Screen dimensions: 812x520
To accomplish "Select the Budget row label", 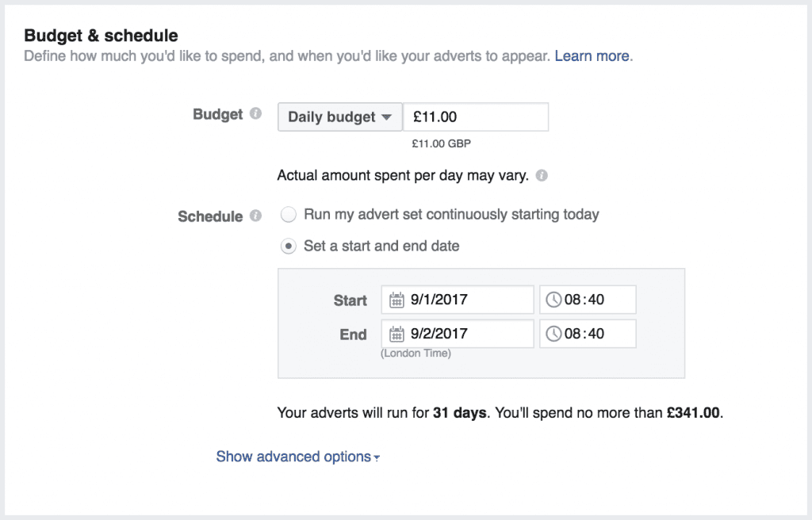I will pos(218,114).
